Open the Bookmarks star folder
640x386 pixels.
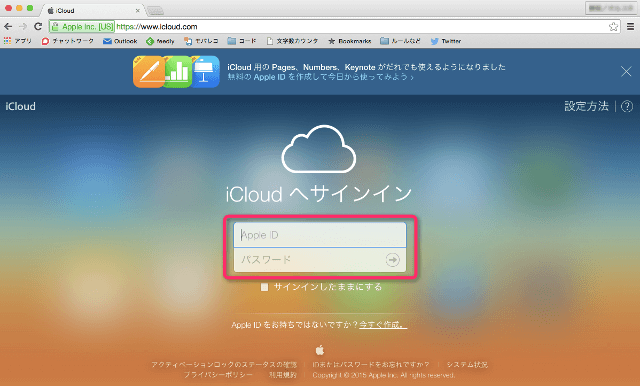pos(350,41)
